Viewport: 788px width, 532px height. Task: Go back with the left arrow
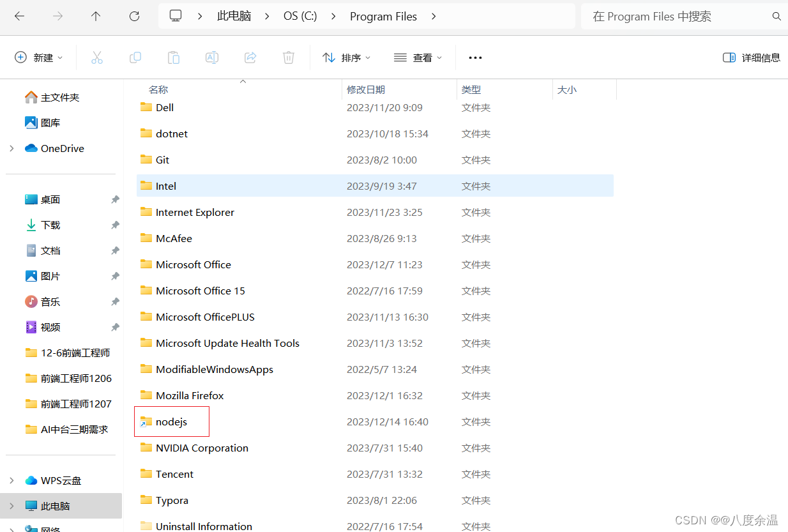(x=19, y=17)
